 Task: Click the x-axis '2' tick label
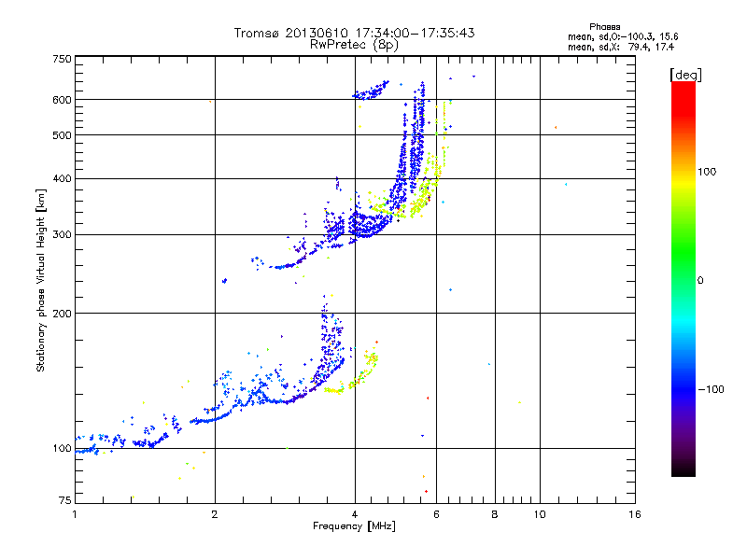(x=215, y=514)
